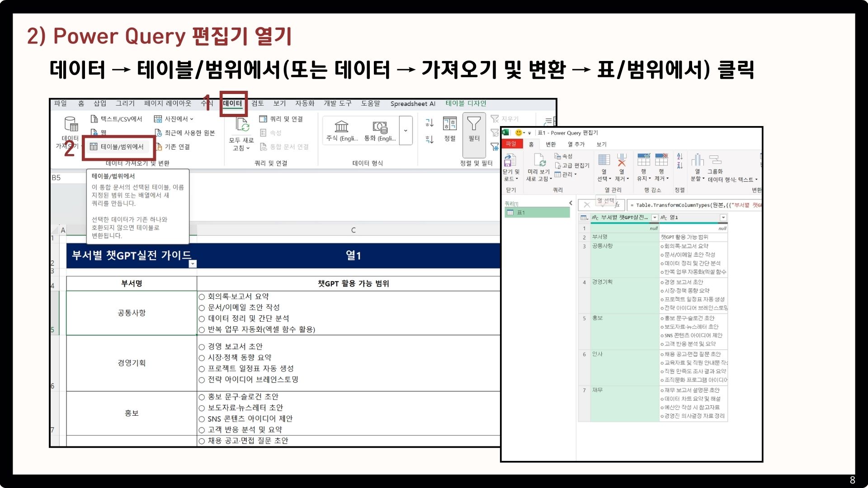Click 닫기 및 로드 icon in Power Query

[x=510, y=161]
